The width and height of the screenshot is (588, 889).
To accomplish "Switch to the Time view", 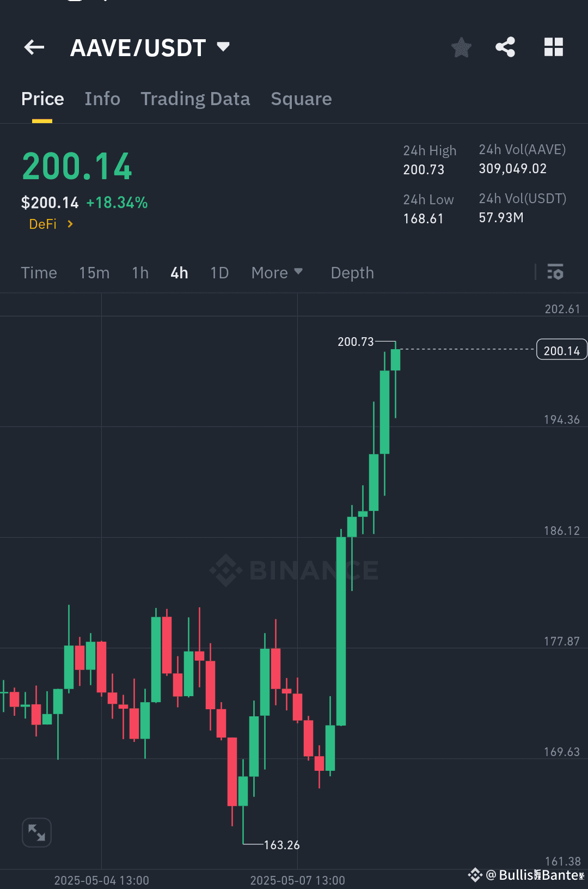I will click(39, 272).
